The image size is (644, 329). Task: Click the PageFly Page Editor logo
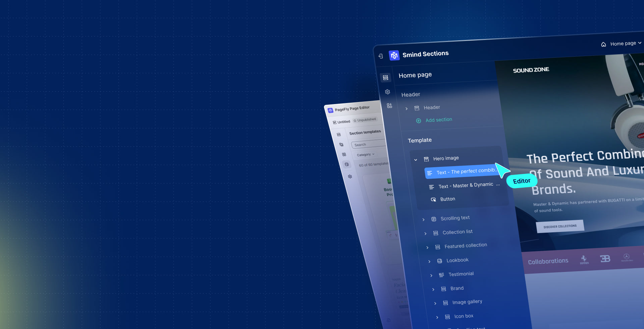[330, 110]
